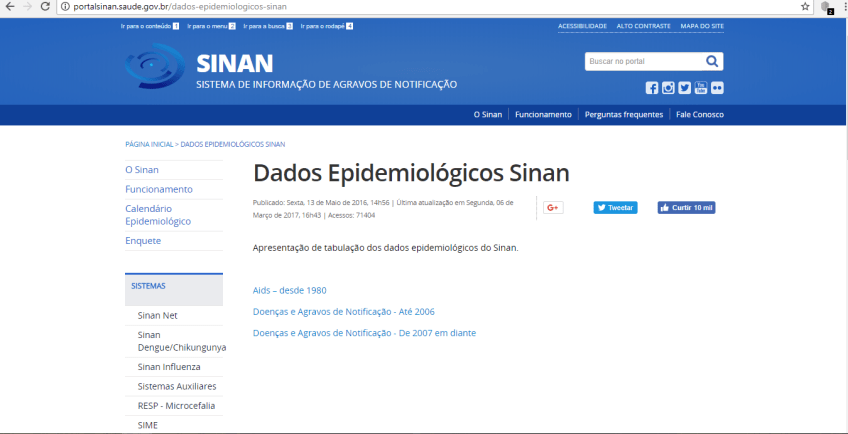The width and height of the screenshot is (848, 434).
Task: Open the Flickr icon in header
Action: (717, 88)
